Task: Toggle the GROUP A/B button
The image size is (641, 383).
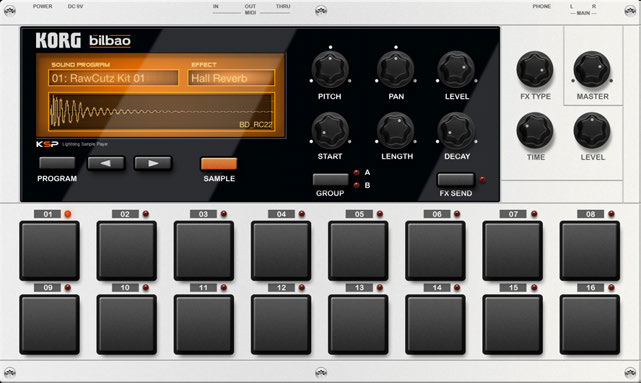Action: pos(331,179)
